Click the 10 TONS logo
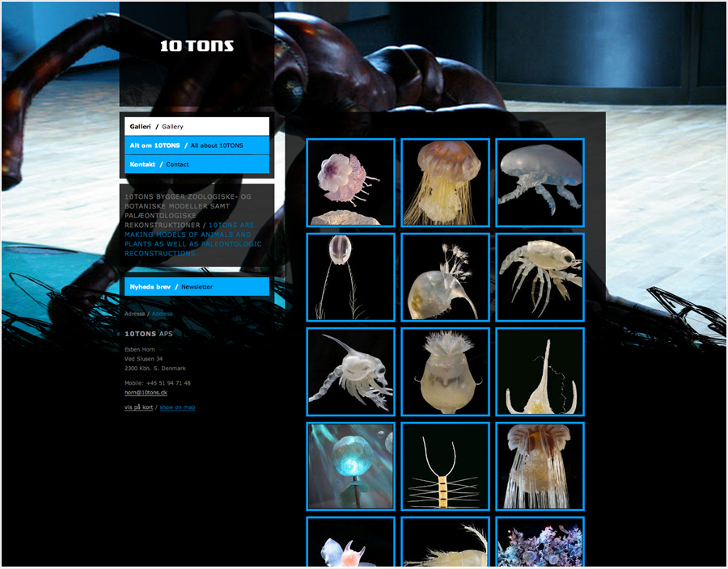Image resolution: width=728 pixels, height=569 pixels. [x=197, y=45]
